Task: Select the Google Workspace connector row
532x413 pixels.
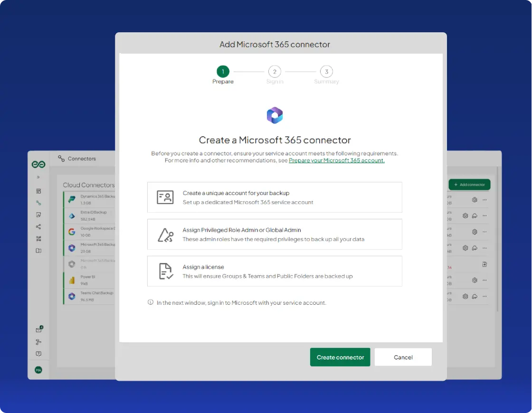Action: pyautogui.click(x=90, y=232)
